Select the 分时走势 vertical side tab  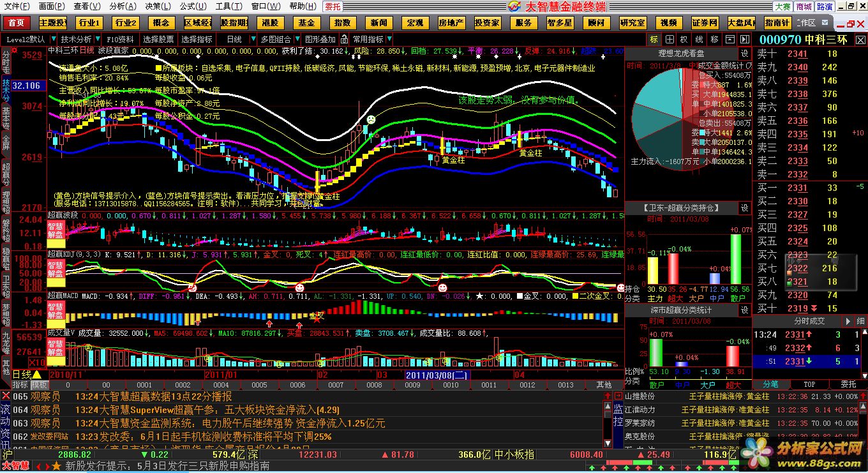pos(6,63)
